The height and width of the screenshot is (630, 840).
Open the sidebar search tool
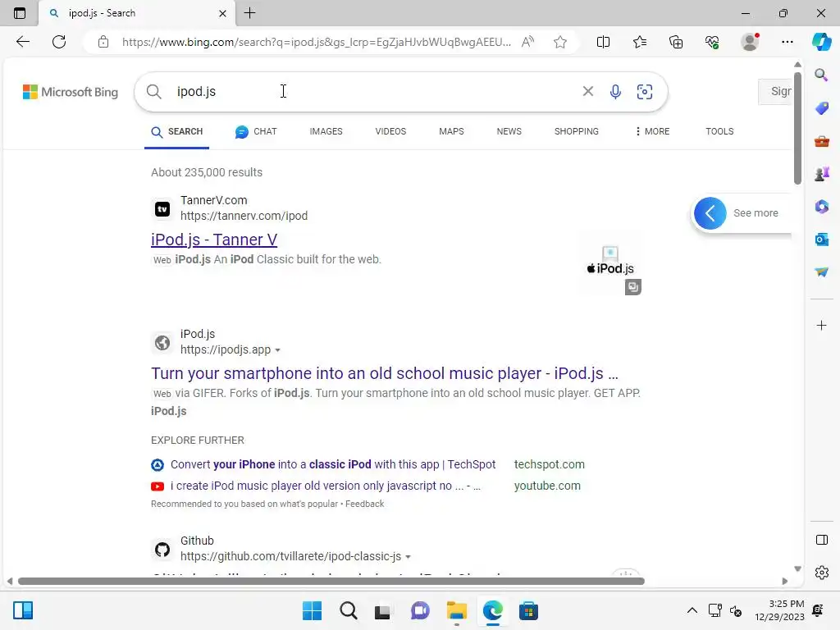tap(821, 75)
